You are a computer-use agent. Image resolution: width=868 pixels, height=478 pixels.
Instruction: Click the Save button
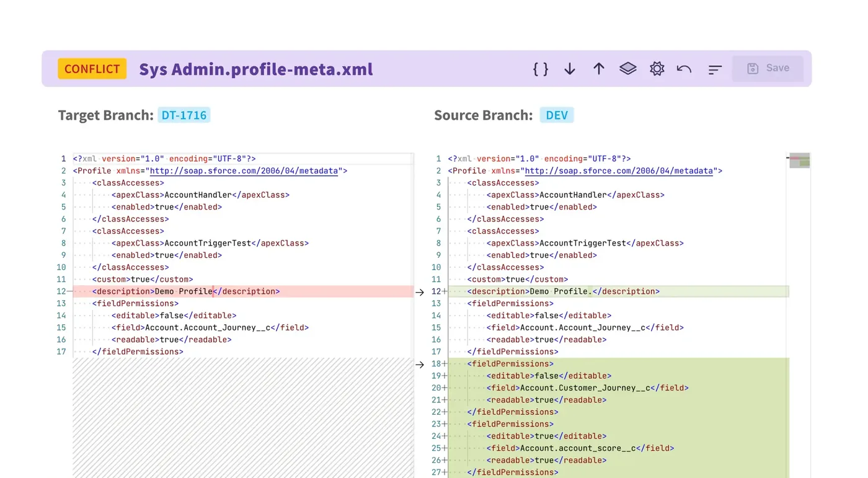[768, 68]
